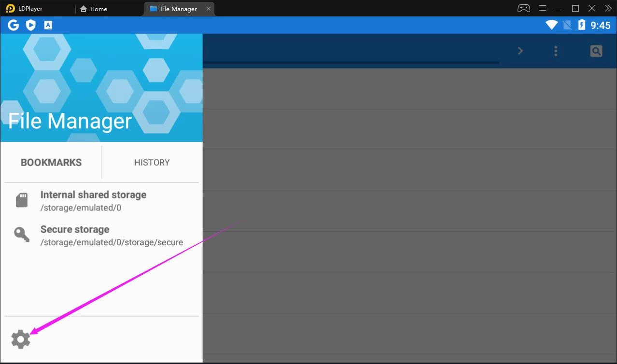Open the three-dot overflow menu

pyautogui.click(x=556, y=51)
